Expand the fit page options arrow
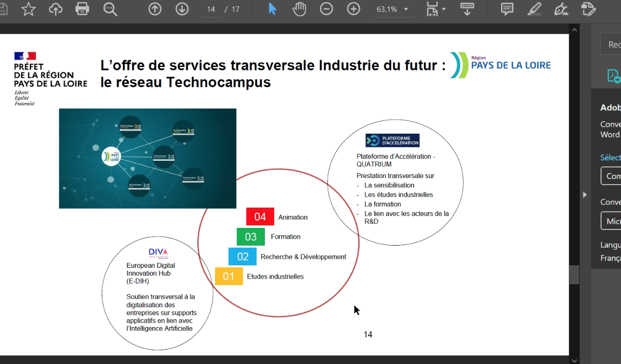The width and height of the screenshot is (621, 364). tap(443, 9)
